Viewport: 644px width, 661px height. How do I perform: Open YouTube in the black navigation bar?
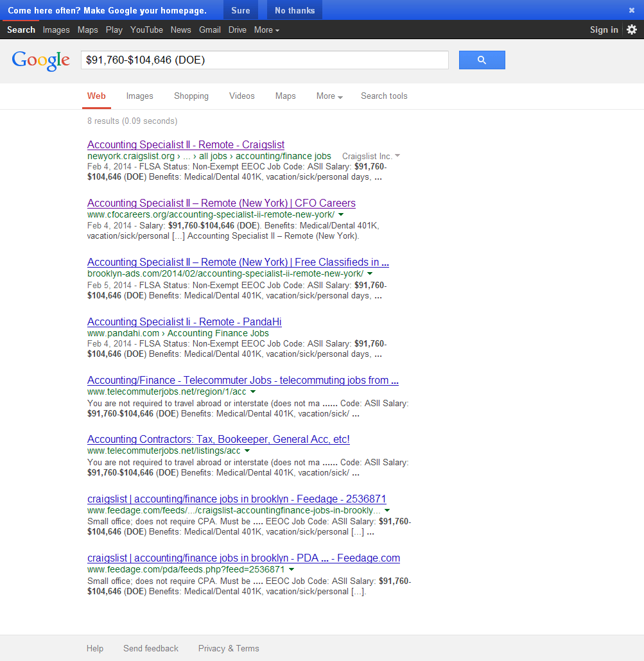(146, 30)
